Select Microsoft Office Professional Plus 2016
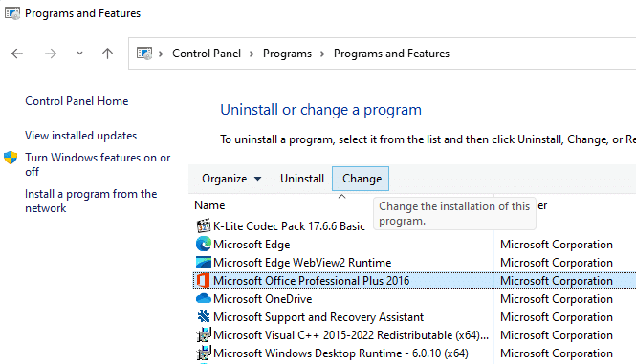The width and height of the screenshot is (636, 364). coord(312,281)
